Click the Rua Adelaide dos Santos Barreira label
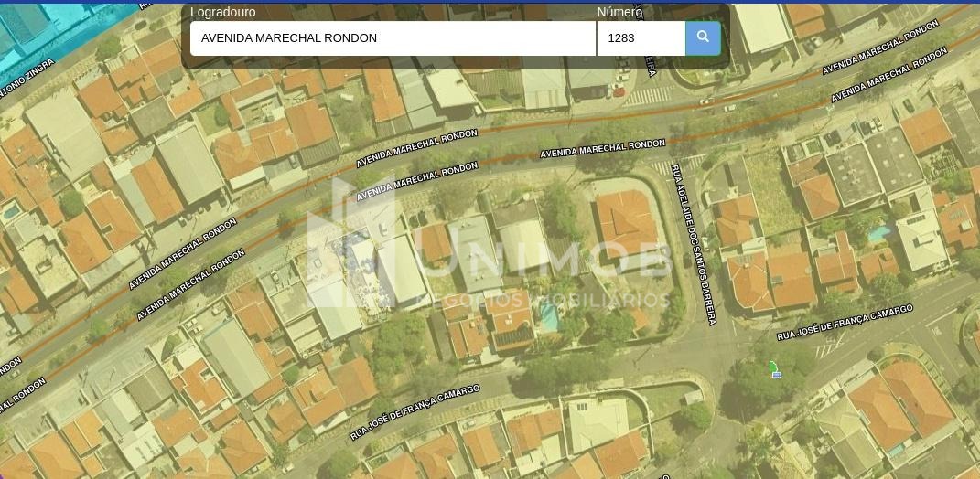980x479 pixels. pos(695,243)
